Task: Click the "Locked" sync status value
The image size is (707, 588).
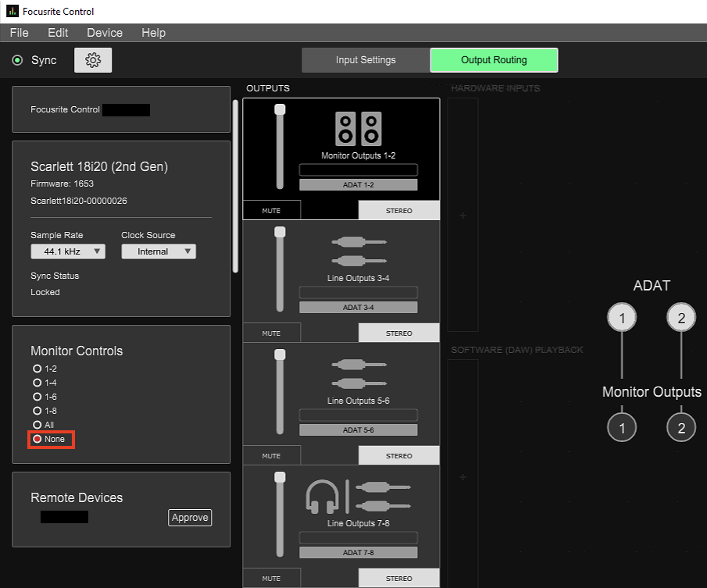Action: [x=45, y=292]
